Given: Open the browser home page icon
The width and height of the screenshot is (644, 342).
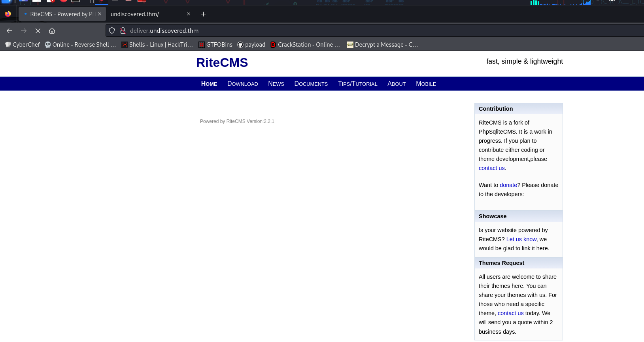Looking at the screenshot, I should pos(52,31).
